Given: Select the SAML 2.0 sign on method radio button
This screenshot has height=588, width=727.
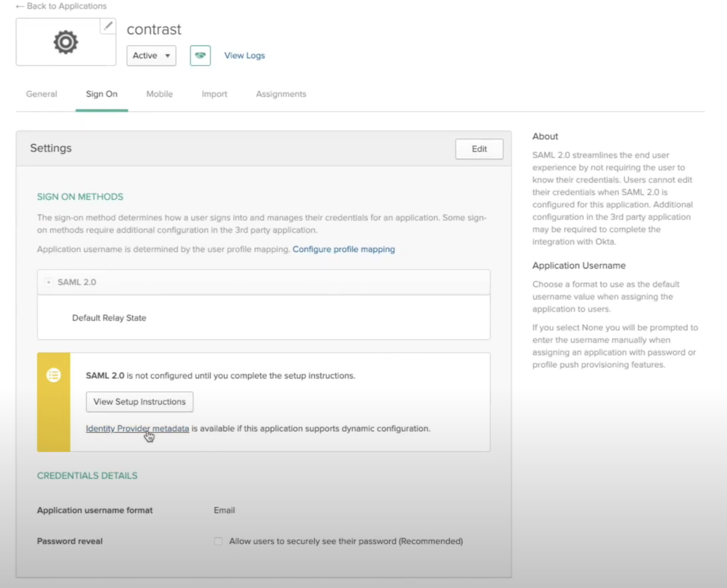Looking at the screenshot, I should [x=48, y=282].
